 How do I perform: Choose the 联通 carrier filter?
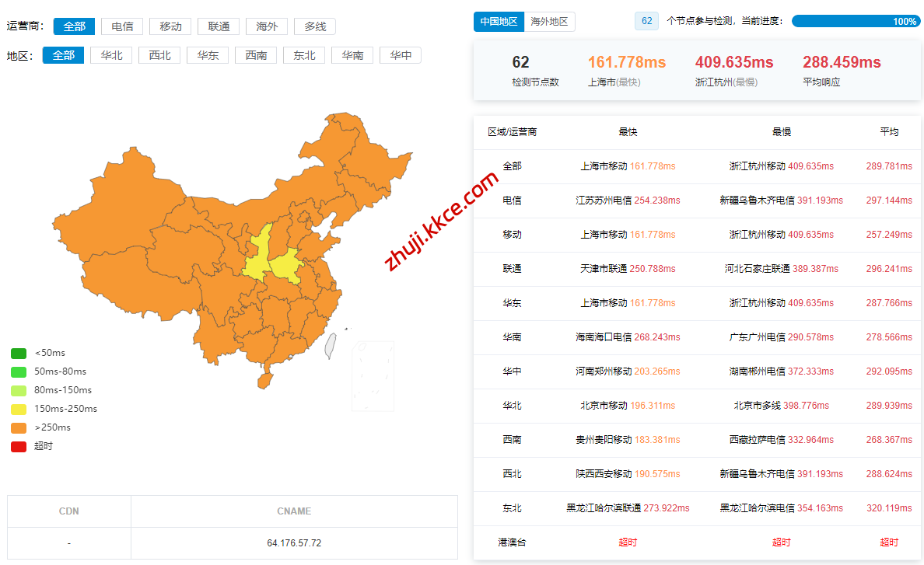click(x=219, y=26)
